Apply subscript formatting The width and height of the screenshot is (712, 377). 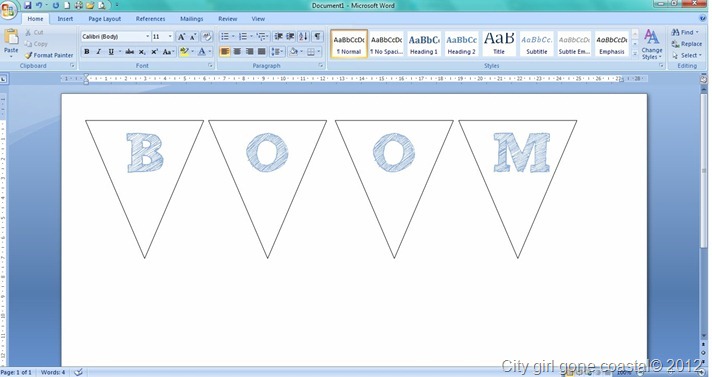coord(142,52)
